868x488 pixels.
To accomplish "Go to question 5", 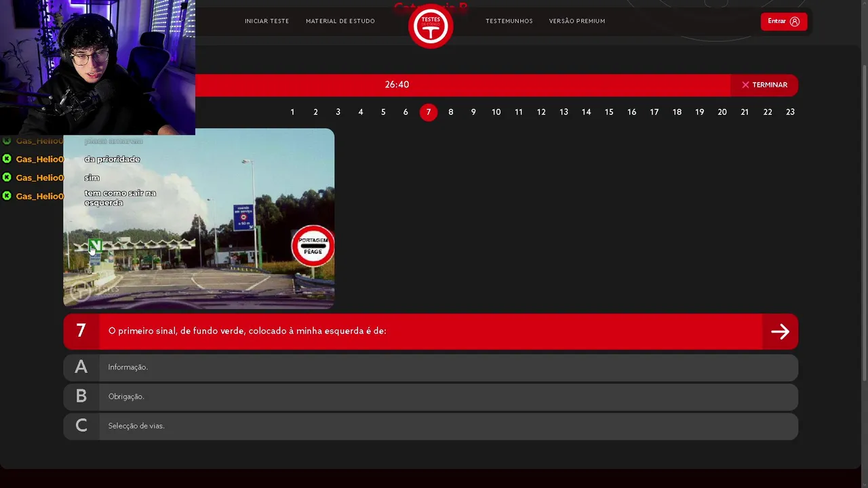I will click(383, 113).
